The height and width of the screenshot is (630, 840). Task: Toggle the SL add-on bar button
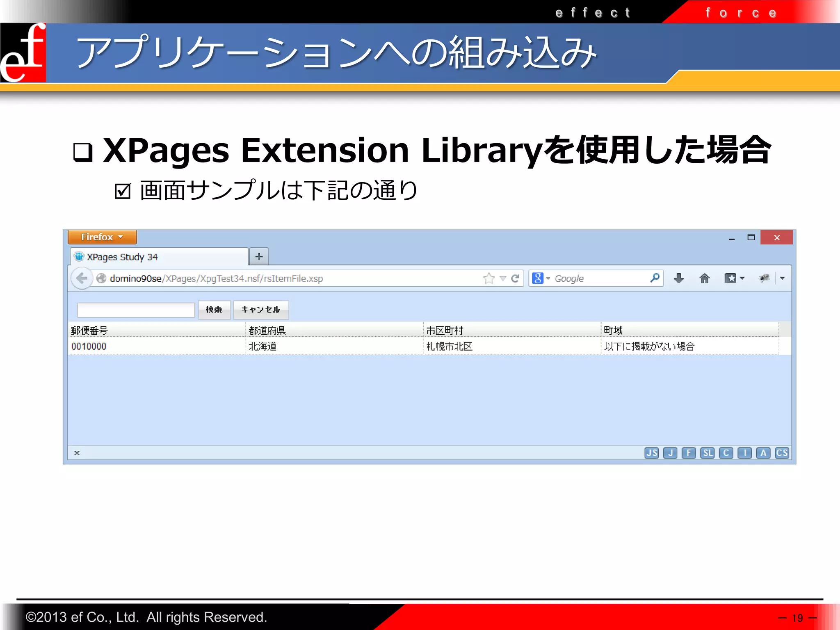[707, 453]
